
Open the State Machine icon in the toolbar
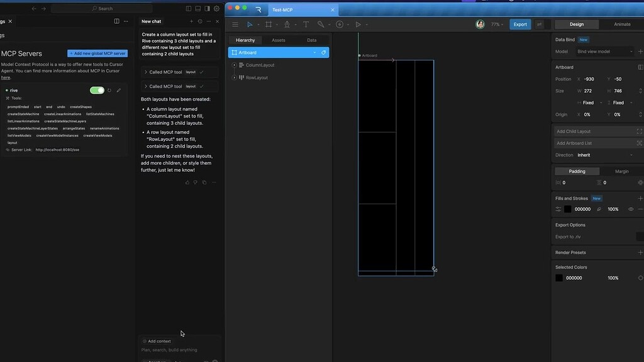coord(340,25)
